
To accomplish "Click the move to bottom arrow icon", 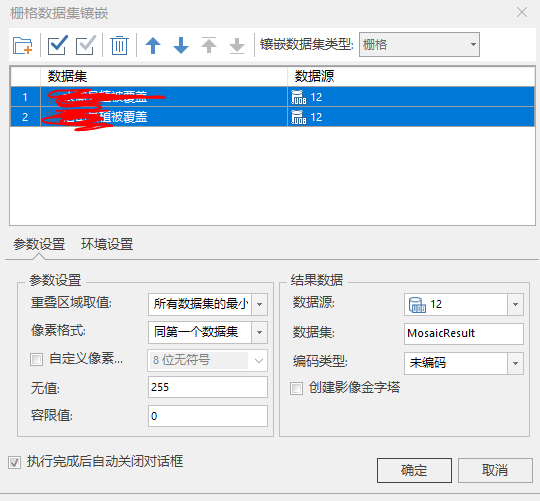I will click(x=237, y=46).
